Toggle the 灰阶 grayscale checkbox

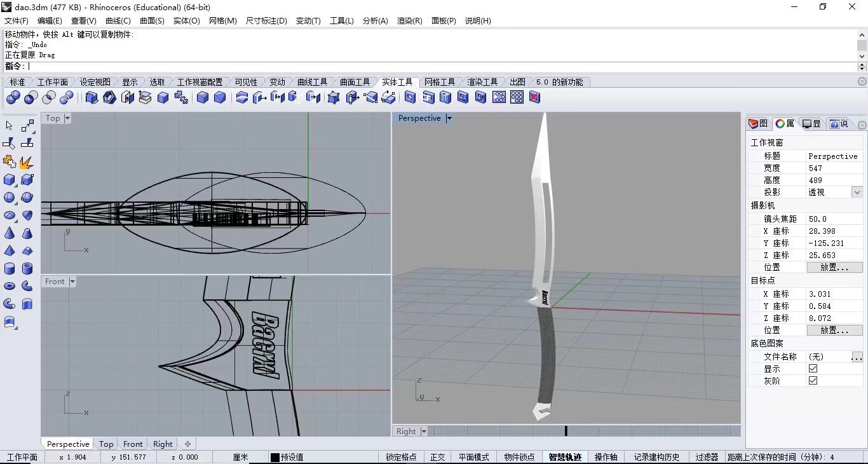tap(813, 381)
